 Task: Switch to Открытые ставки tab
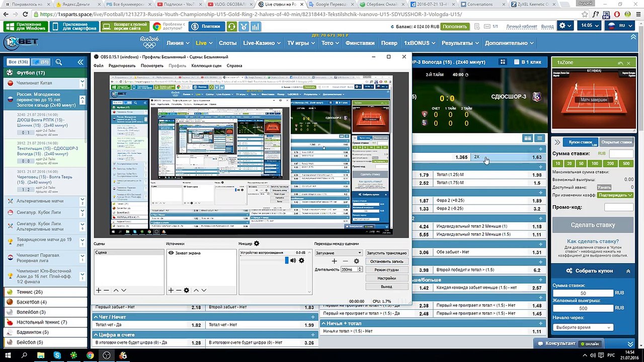616,142
